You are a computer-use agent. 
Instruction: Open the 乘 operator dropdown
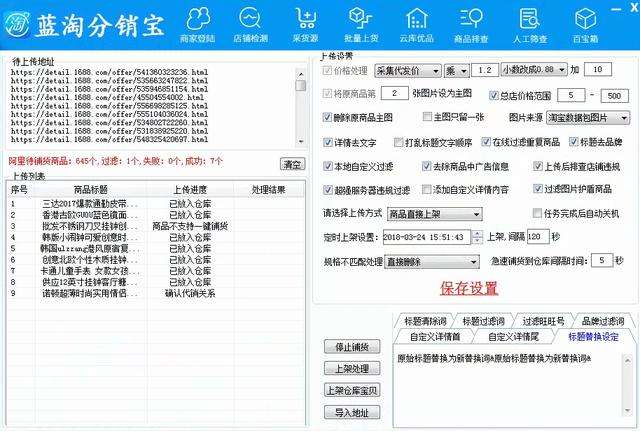(456, 71)
